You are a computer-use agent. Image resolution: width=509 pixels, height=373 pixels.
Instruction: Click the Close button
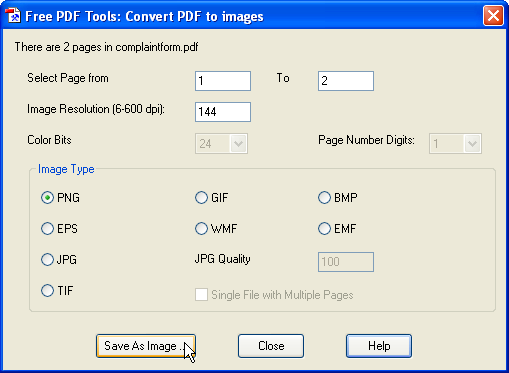coord(271,346)
